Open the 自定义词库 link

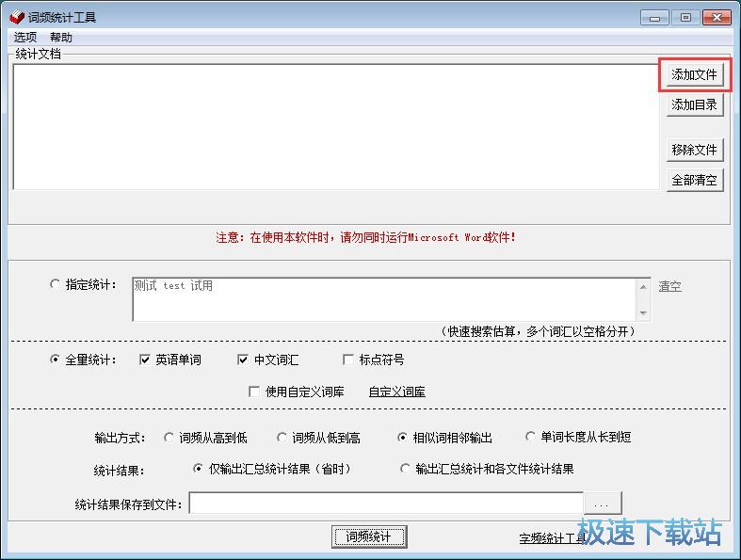click(x=397, y=392)
